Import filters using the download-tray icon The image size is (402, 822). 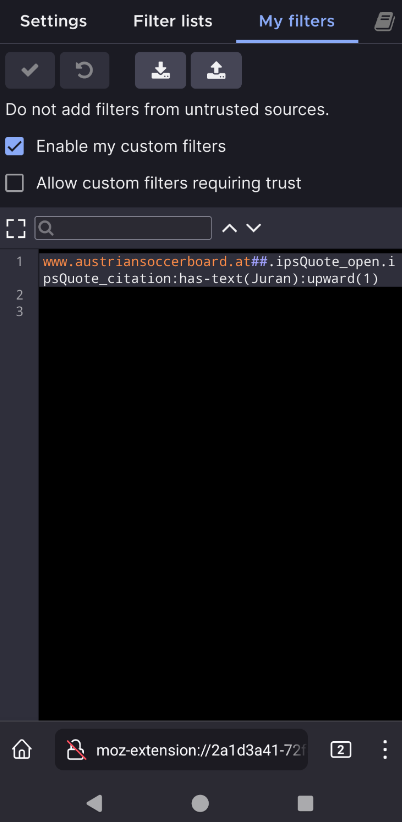click(x=160, y=70)
